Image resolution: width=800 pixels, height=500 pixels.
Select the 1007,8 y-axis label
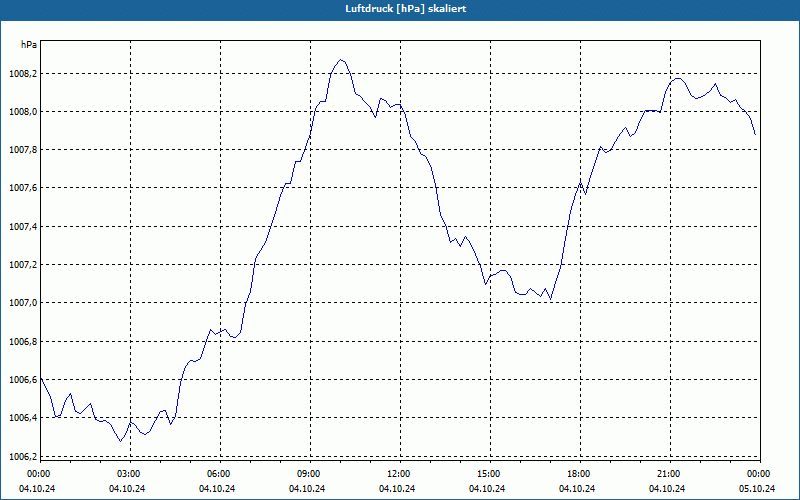pyautogui.click(x=23, y=150)
